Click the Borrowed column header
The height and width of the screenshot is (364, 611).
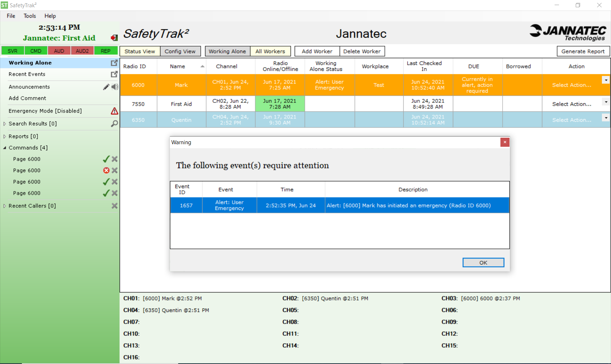point(522,66)
